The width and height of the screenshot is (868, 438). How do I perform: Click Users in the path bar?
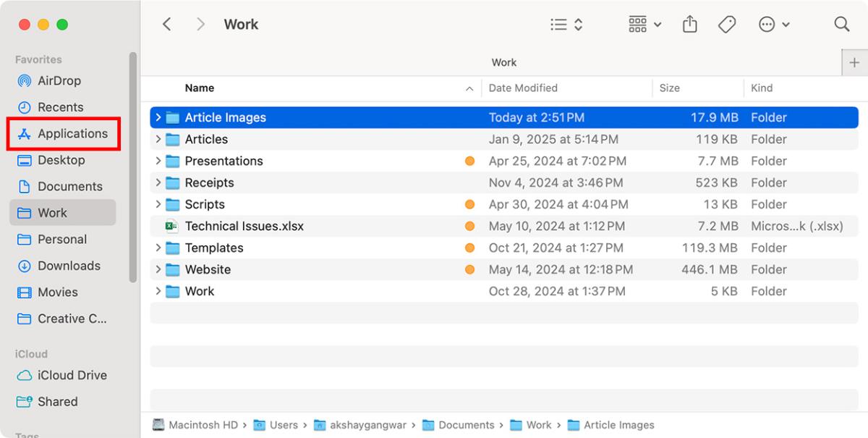click(276, 425)
